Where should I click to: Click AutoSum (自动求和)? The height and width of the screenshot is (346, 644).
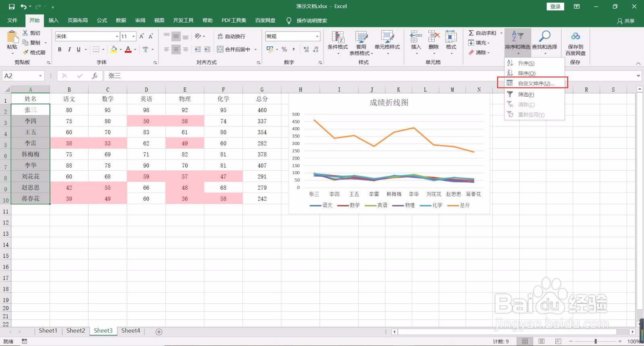[482, 33]
